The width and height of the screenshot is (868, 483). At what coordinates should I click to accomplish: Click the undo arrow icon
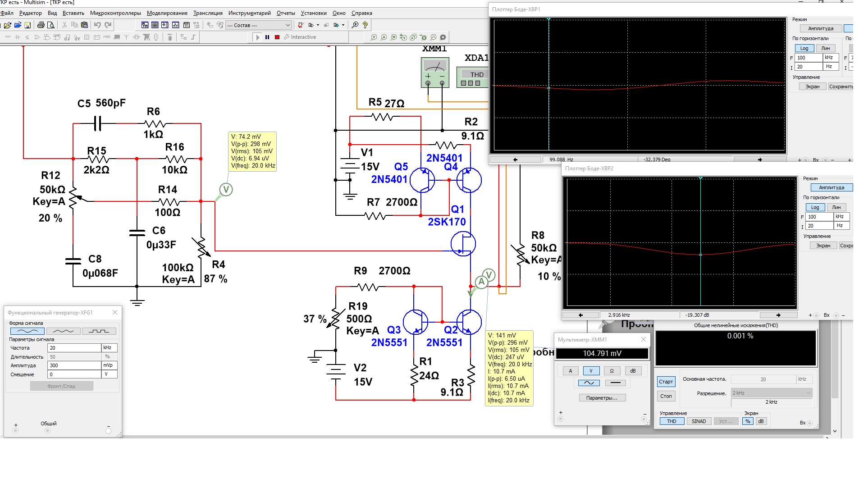pyautogui.click(x=97, y=25)
